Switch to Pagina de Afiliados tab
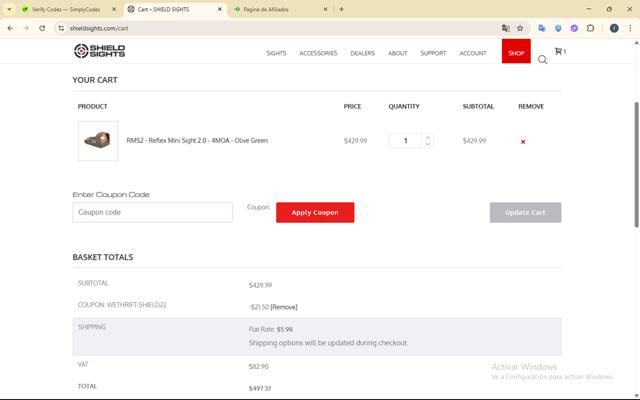 click(x=266, y=9)
